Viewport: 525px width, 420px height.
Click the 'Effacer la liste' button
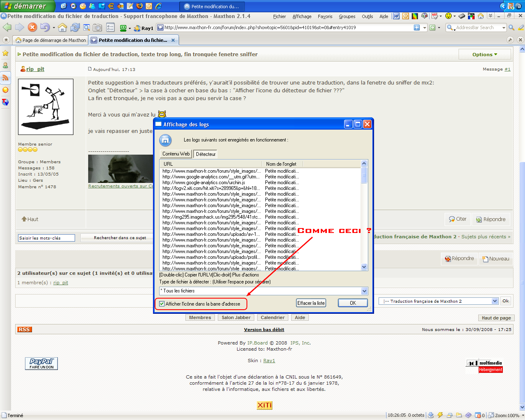click(311, 303)
